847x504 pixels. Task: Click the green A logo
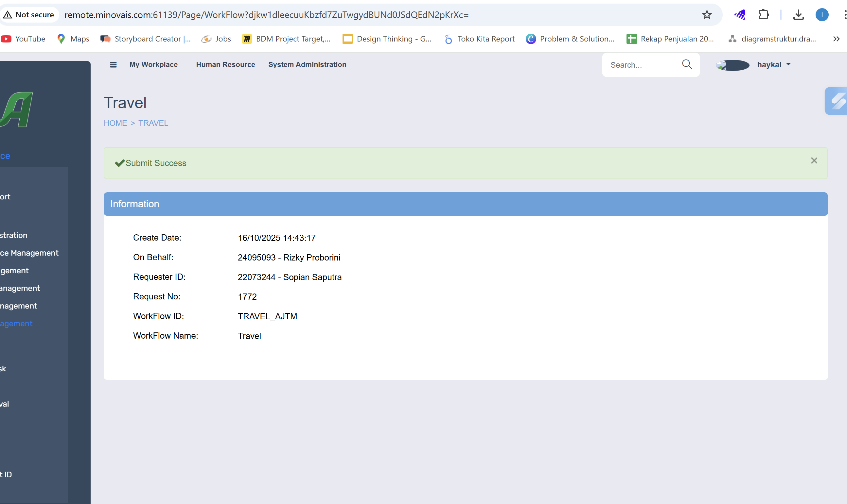(x=17, y=109)
